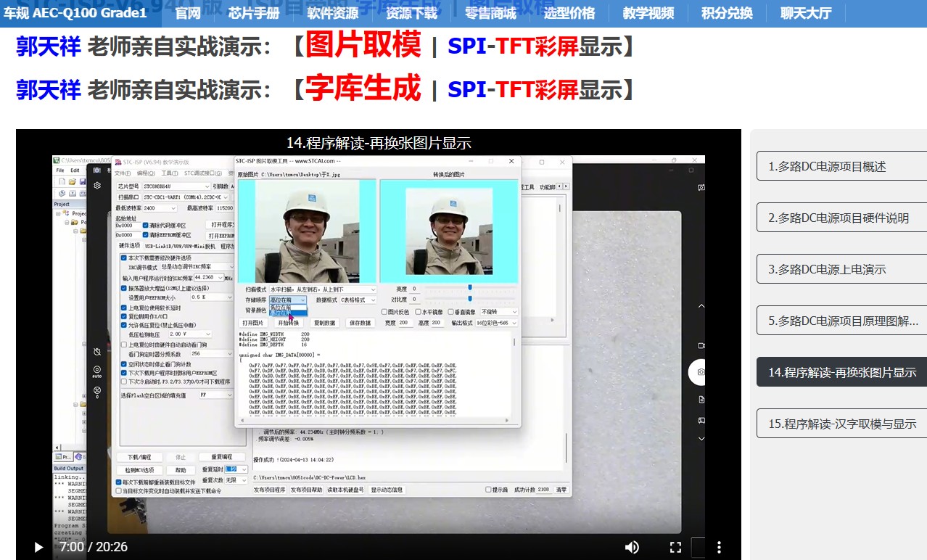Enter fullscreen with the video fullscreen icon
Viewport: 927px width, 560px height.
pos(675,547)
